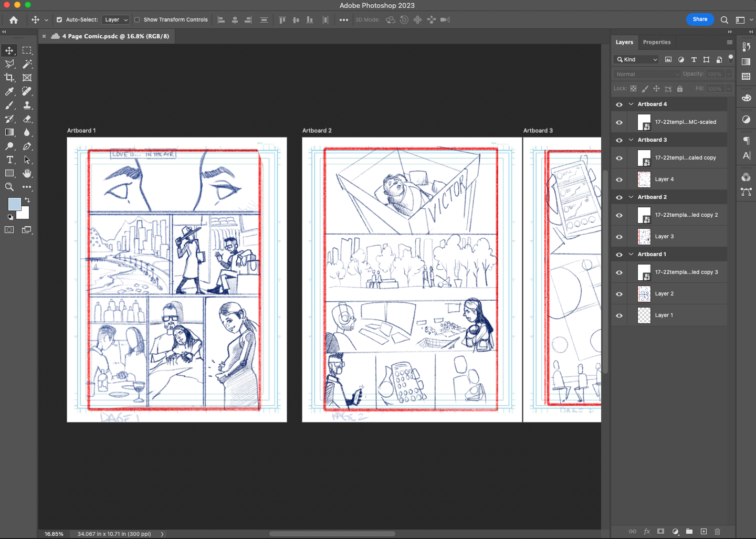This screenshot has width=756, height=539.
Task: Select the 4 Page Comic.psdc document tab
Action: point(115,36)
